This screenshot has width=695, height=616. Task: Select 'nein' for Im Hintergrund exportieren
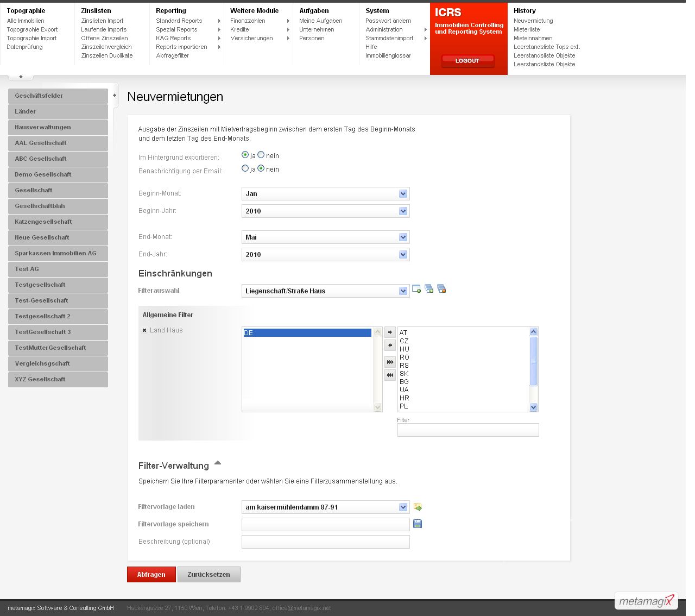click(x=261, y=155)
